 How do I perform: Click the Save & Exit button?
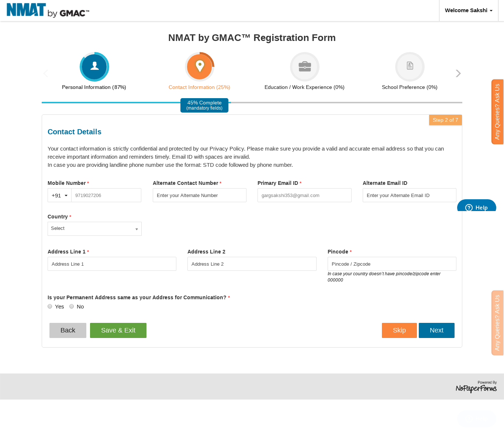(118, 330)
